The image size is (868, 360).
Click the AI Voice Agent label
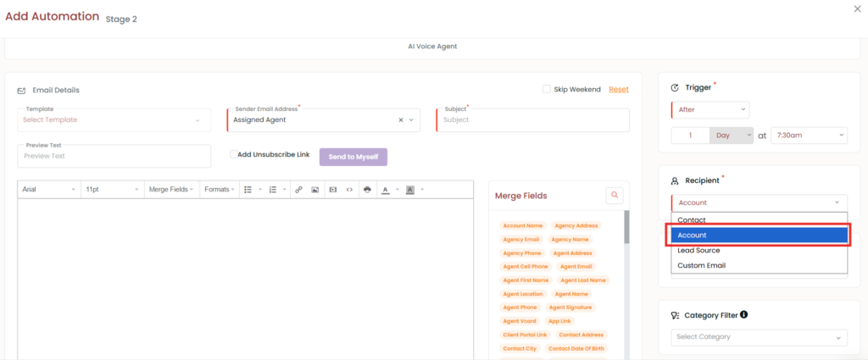[x=432, y=47]
